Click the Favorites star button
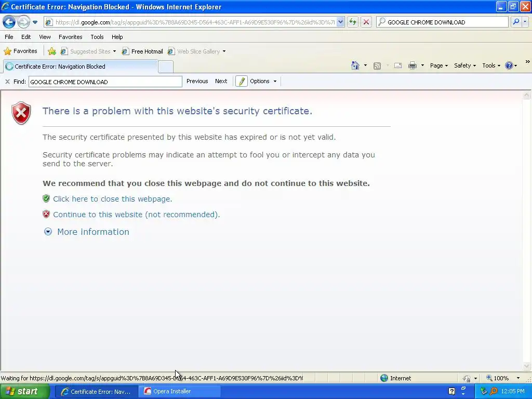The width and height of the screenshot is (532, 399). click(20, 51)
